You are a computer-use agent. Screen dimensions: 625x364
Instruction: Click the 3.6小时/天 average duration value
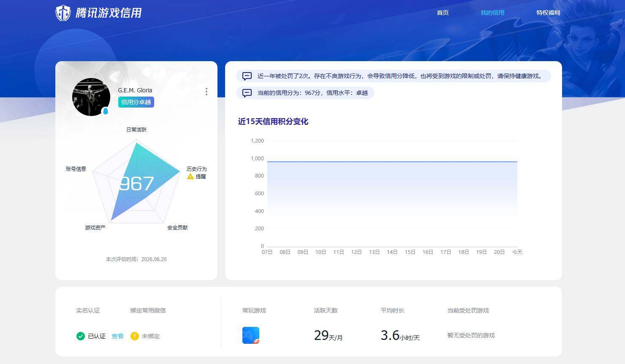[x=400, y=335]
